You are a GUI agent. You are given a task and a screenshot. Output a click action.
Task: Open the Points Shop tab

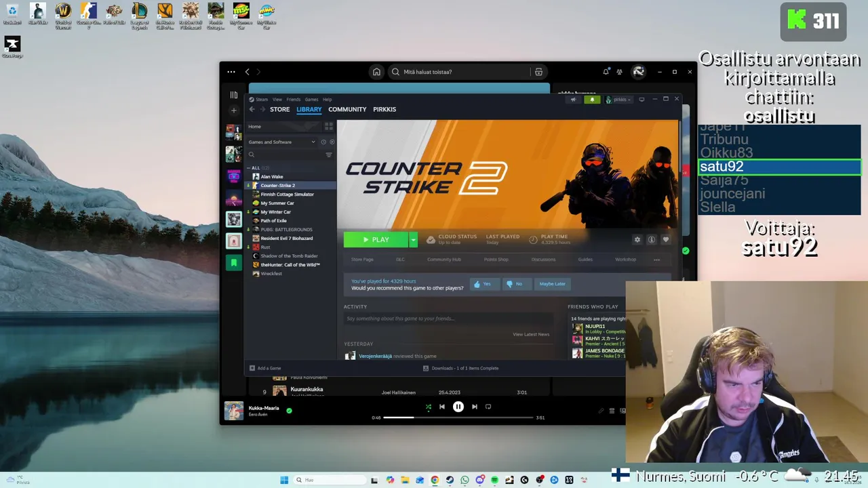tap(496, 260)
